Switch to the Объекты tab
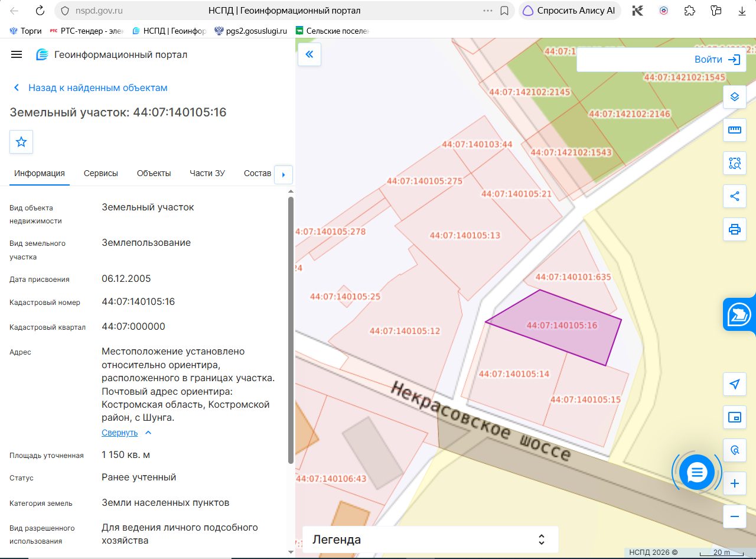The height and width of the screenshot is (559, 756). 154,173
